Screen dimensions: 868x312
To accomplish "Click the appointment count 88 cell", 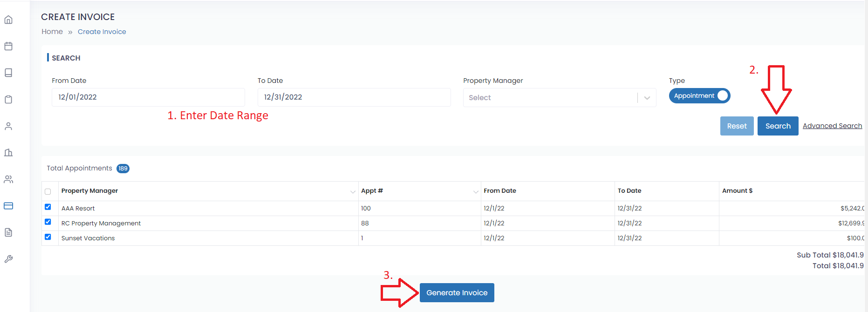I will [x=419, y=223].
